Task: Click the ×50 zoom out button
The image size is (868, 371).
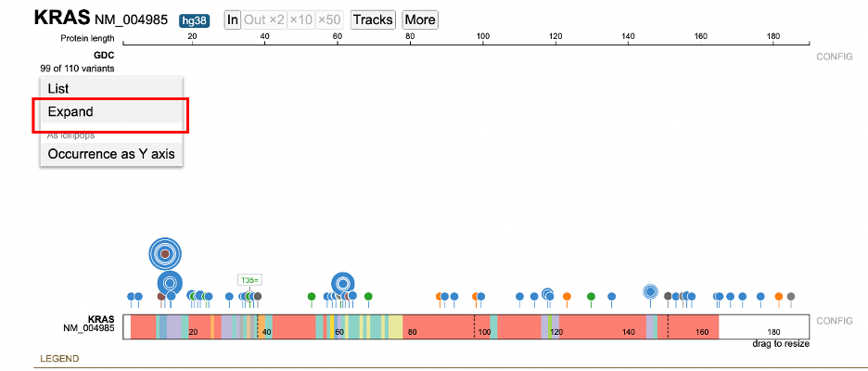Action: (328, 19)
